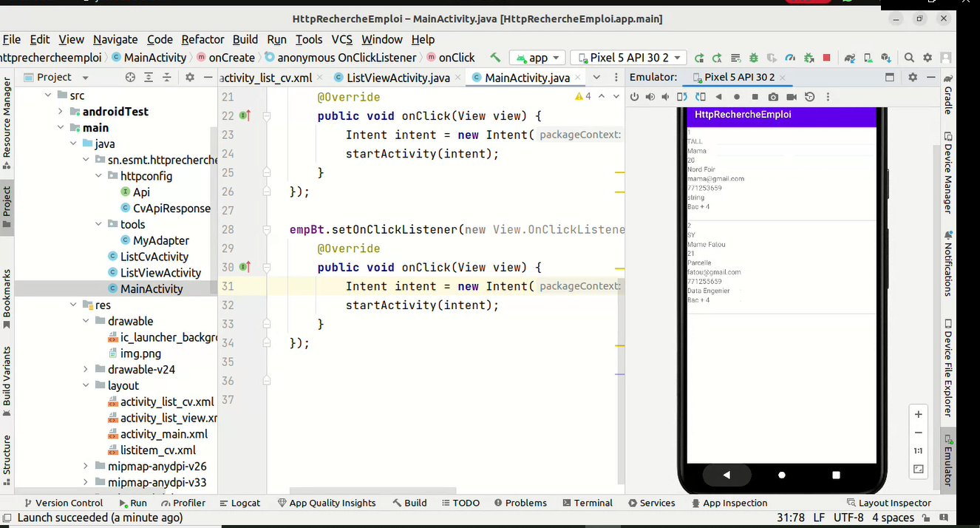Open SDK Manager toolbar icon

pyautogui.click(x=885, y=58)
